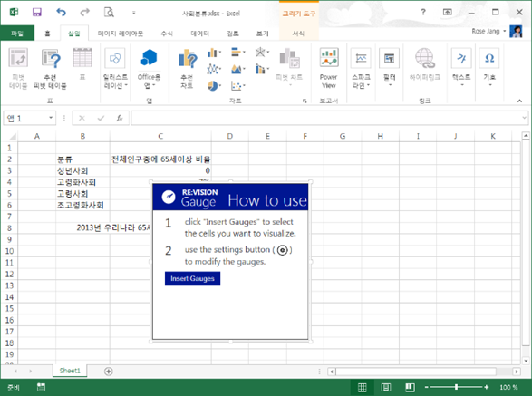
Task: Insert a pie chart
Action: tap(214, 85)
